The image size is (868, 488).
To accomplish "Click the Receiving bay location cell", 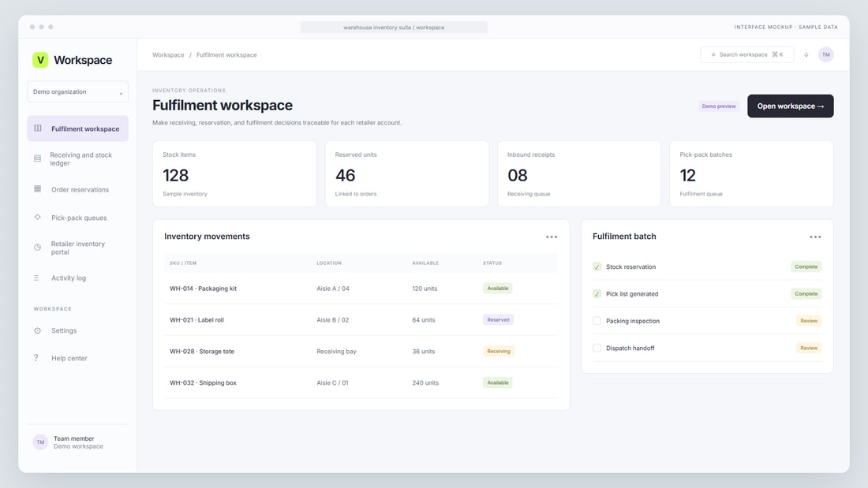I will click(x=337, y=352).
